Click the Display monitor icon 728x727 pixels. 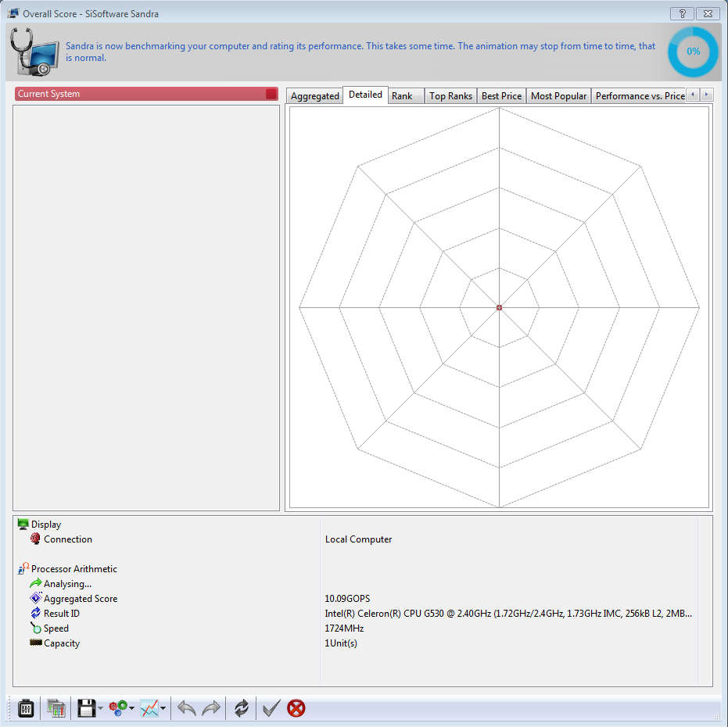tap(23, 524)
